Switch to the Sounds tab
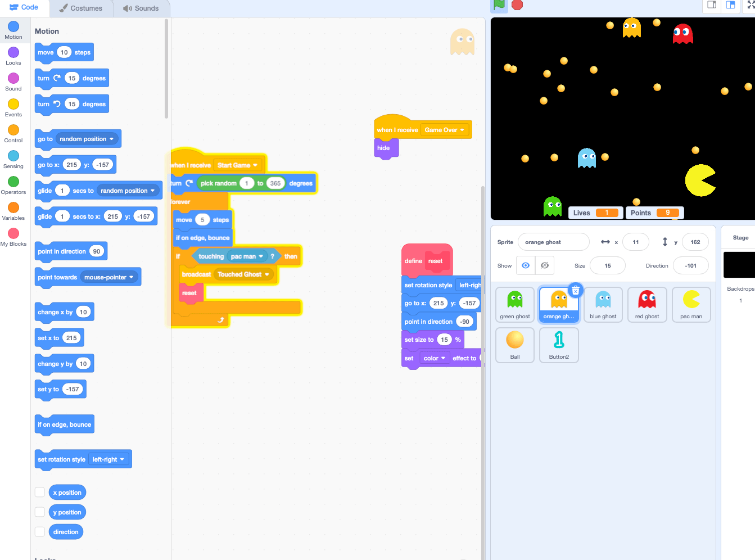This screenshot has height=560, width=755. tap(141, 8)
